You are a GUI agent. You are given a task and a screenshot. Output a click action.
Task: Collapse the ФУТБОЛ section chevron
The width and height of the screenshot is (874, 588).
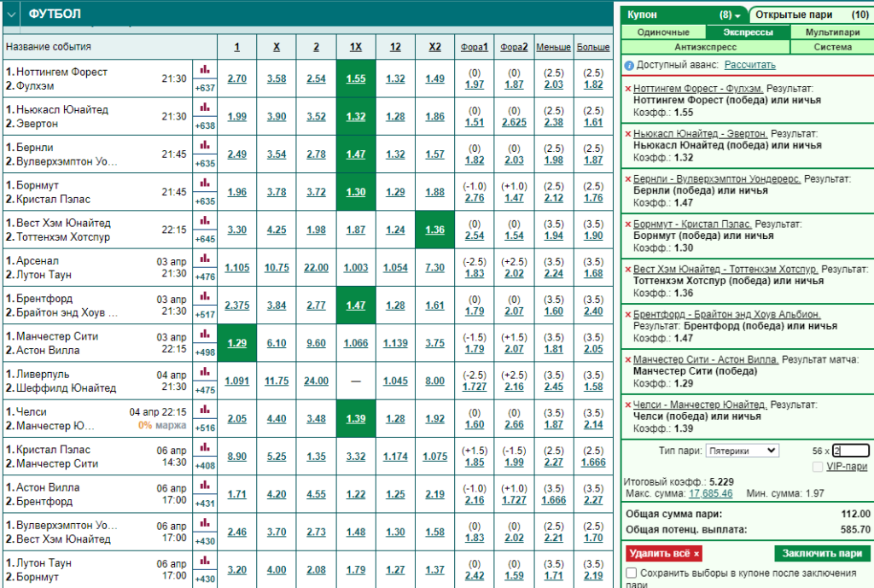click(x=10, y=14)
